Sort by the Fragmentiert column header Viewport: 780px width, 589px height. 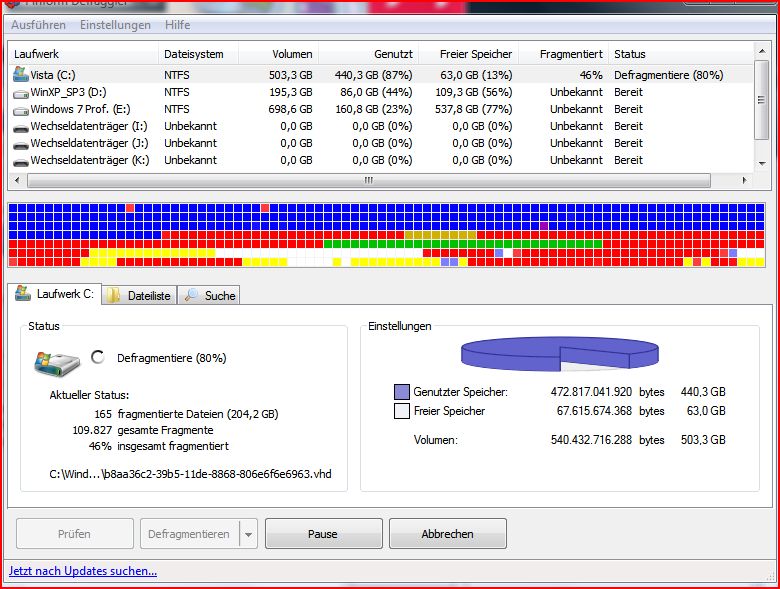pyautogui.click(x=564, y=54)
